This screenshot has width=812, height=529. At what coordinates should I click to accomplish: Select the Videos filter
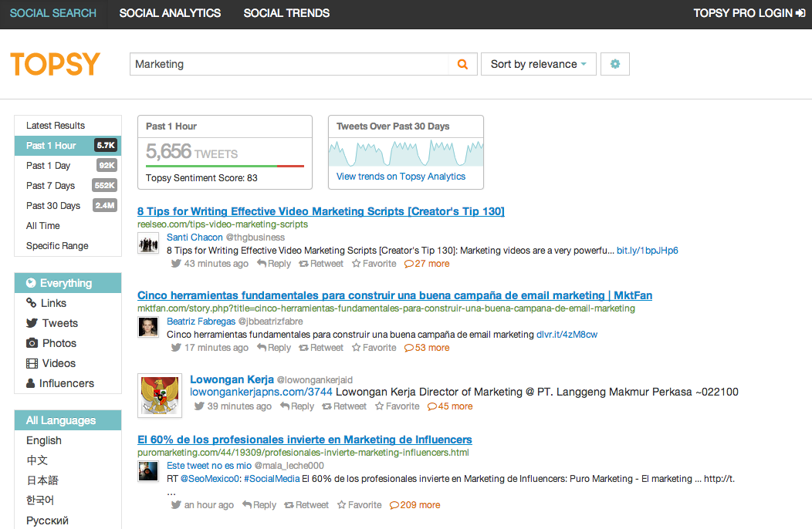68,363
